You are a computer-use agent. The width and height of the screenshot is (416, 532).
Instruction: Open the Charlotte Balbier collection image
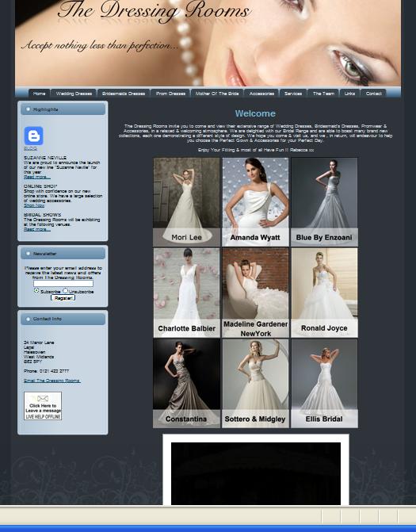coord(186,293)
